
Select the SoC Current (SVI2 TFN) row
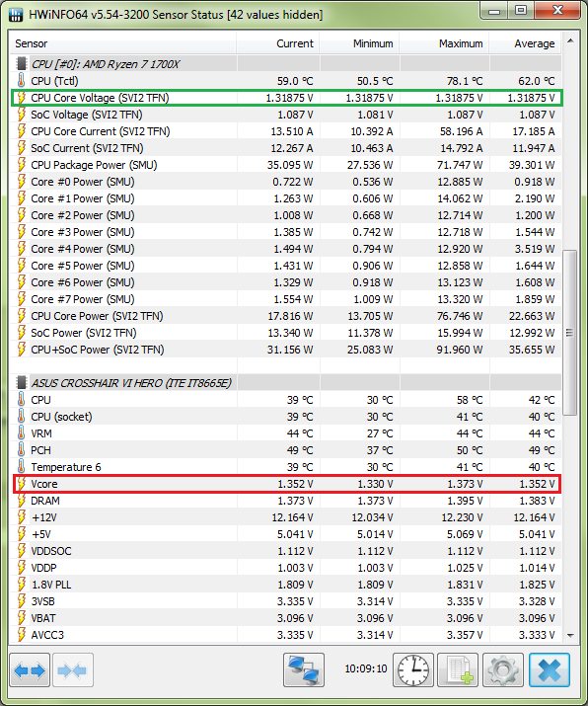click(x=286, y=148)
